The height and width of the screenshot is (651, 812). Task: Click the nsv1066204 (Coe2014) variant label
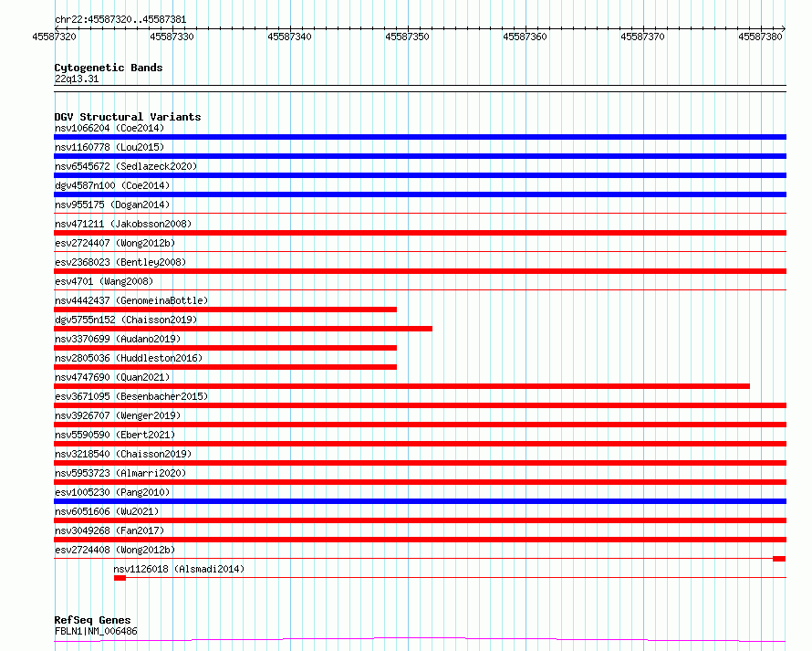pos(109,128)
